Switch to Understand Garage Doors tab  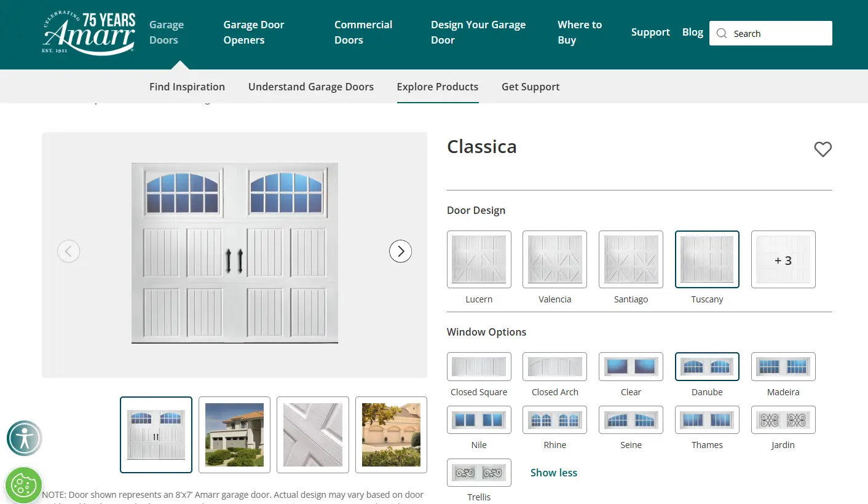click(x=311, y=87)
